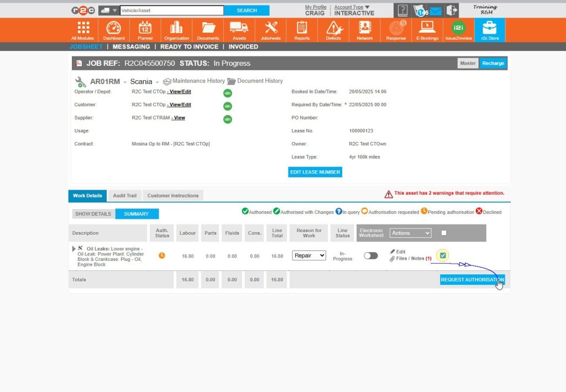Image resolution: width=566 pixels, height=392 pixels.
Task: Type a registration in the Vehicle/Asset search field
Action: pos(171,10)
